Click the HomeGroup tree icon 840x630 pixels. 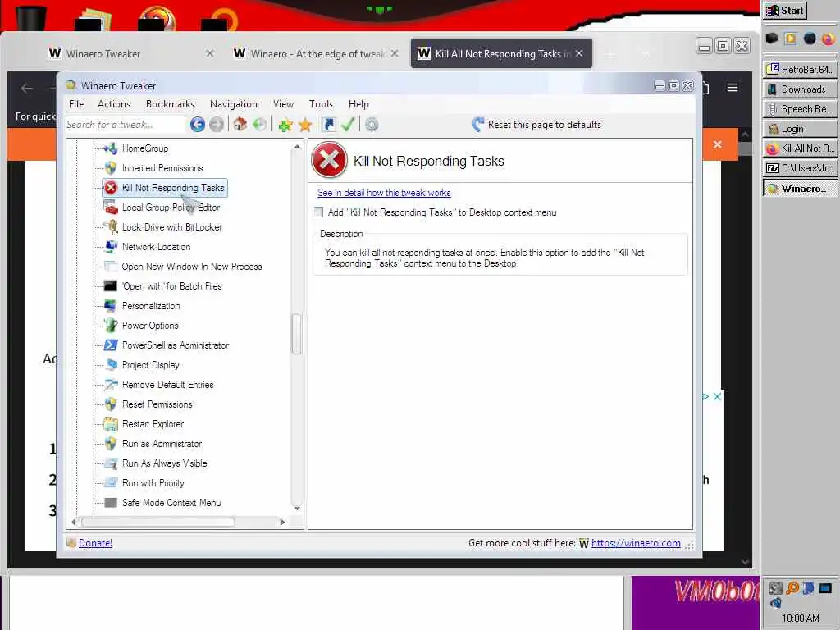point(111,148)
